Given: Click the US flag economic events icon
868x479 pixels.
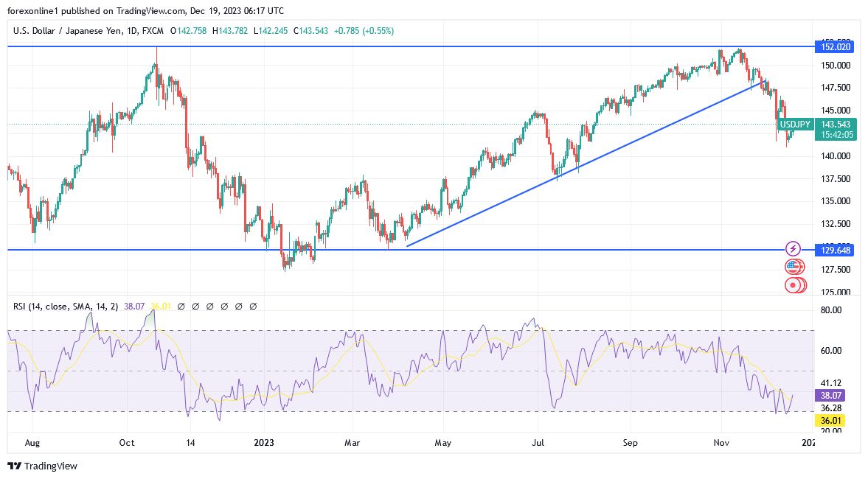Looking at the screenshot, I should (793, 267).
